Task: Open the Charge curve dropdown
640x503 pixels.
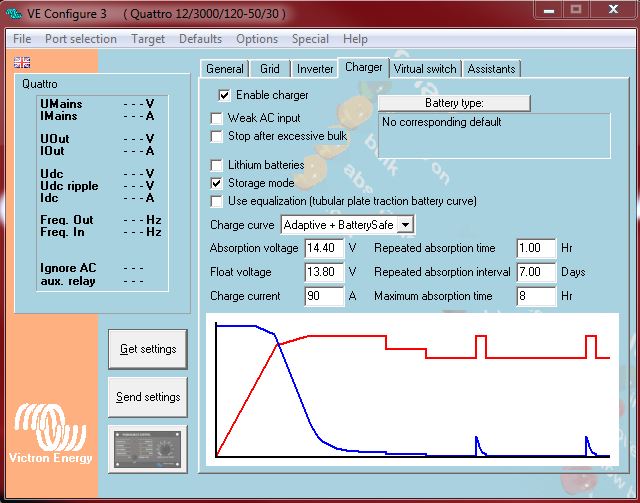Action: point(405,225)
